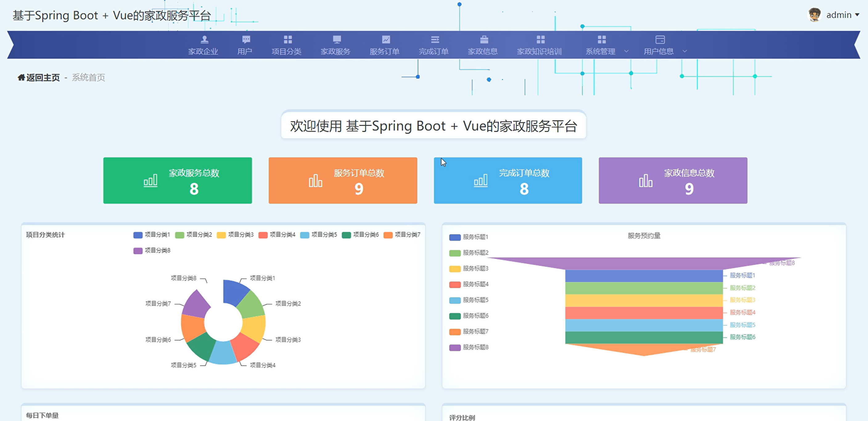Click the 项目分类统计 chart title

pos(46,235)
